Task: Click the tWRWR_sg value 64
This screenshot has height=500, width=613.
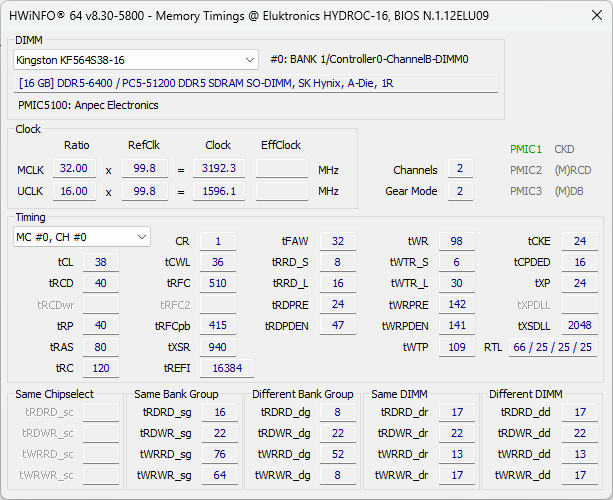Action: click(x=220, y=475)
